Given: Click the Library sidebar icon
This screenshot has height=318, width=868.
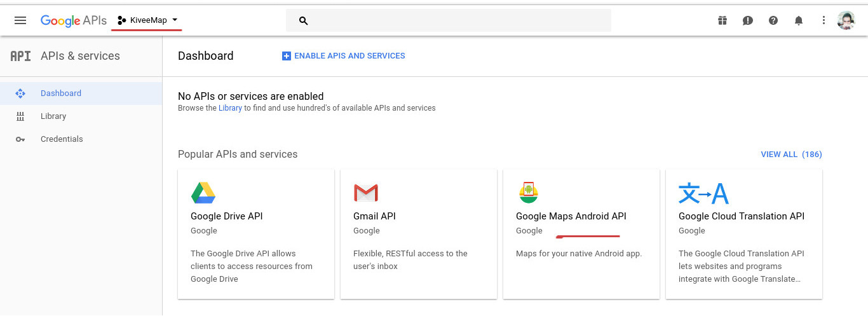Looking at the screenshot, I should pos(20,116).
